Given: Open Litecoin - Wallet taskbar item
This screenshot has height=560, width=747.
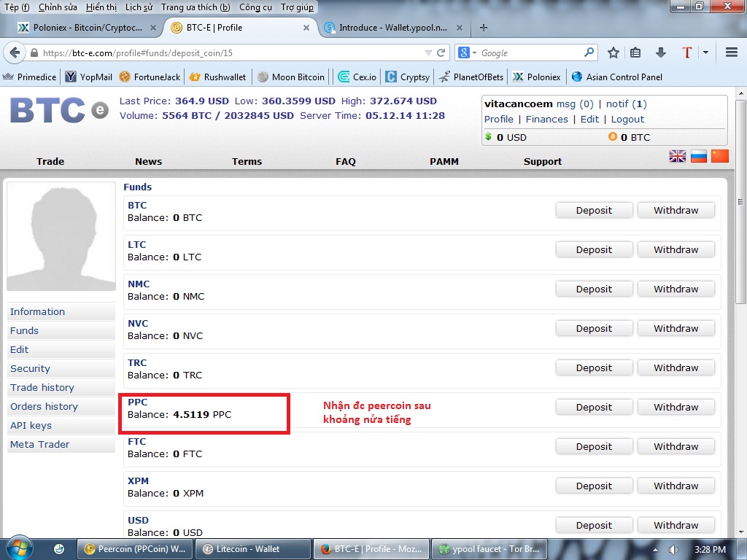Looking at the screenshot, I should 253,549.
